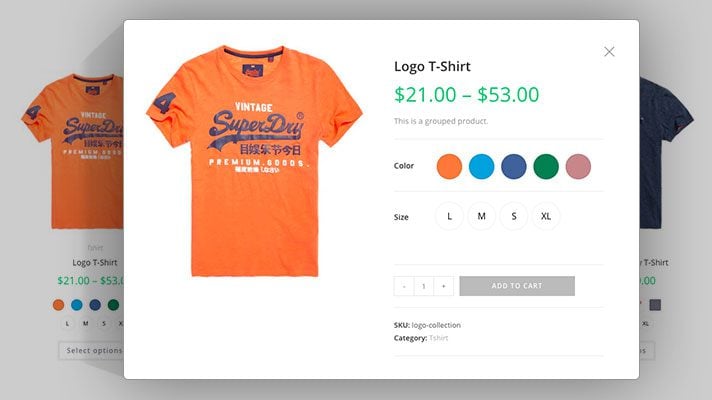
Task: Choose the light blue color swatch
Action: click(482, 166)
